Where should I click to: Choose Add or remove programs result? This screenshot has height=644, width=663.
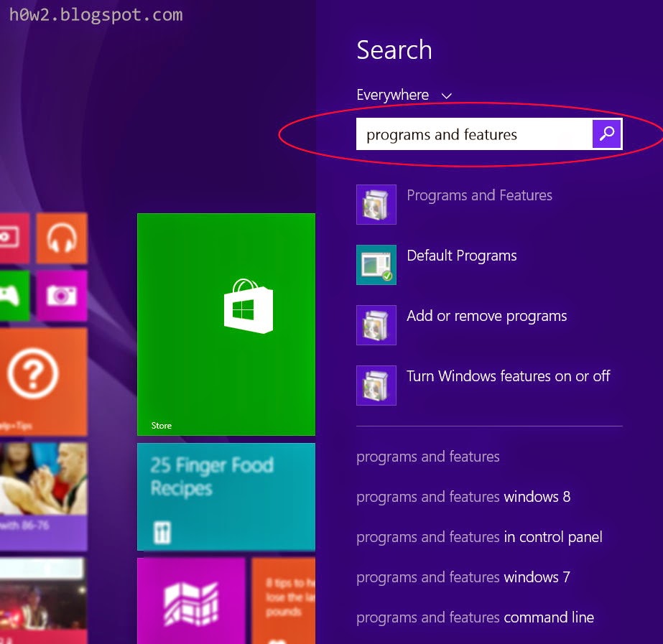click(x=487, y=316)
